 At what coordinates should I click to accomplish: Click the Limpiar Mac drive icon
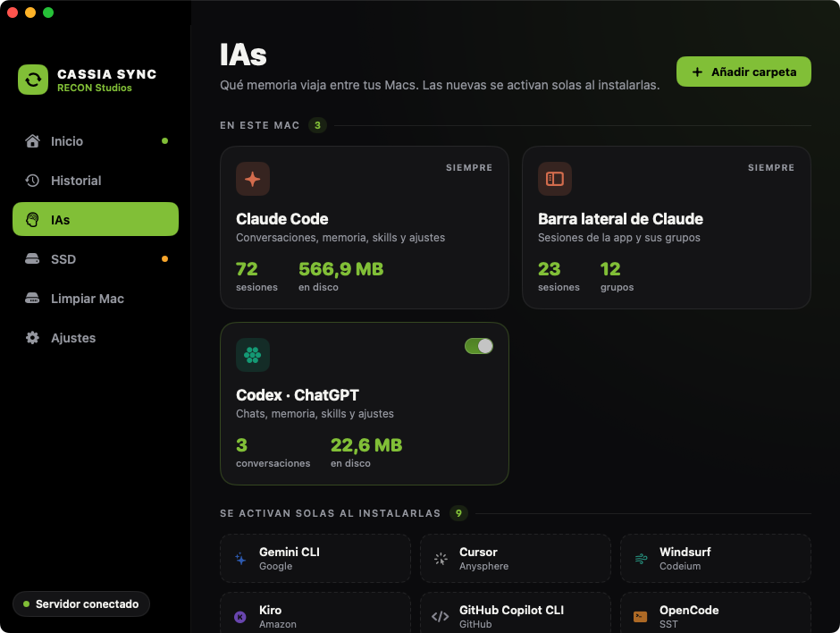[x=33, y=299]
